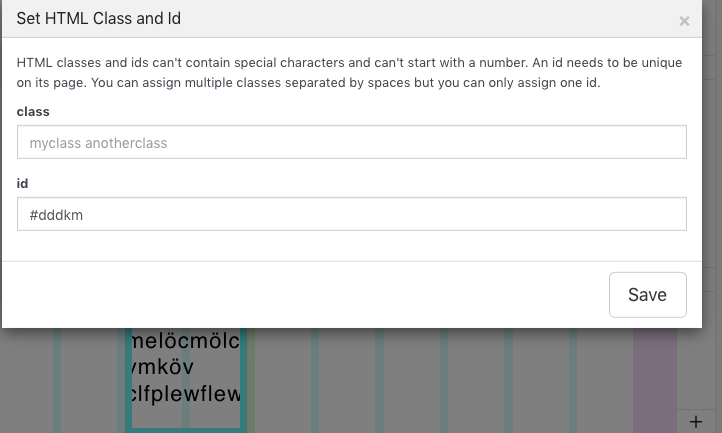Image resolution: width=722 pixels, height=433 pixels.
Task: Click the green strip right of the text block
Action: [250, 380]
